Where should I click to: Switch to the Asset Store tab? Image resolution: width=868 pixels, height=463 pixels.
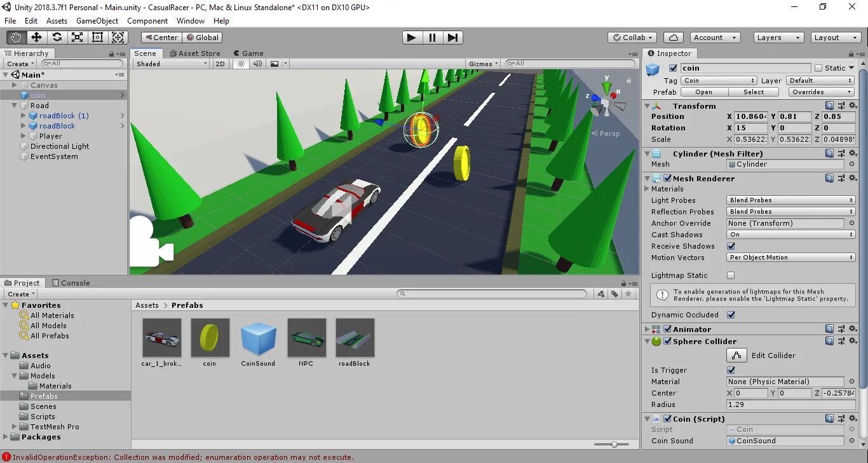(x=194, y=53)
